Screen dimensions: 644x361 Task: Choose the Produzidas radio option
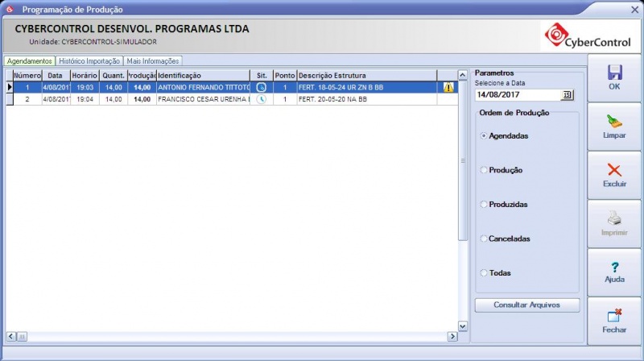484,205
